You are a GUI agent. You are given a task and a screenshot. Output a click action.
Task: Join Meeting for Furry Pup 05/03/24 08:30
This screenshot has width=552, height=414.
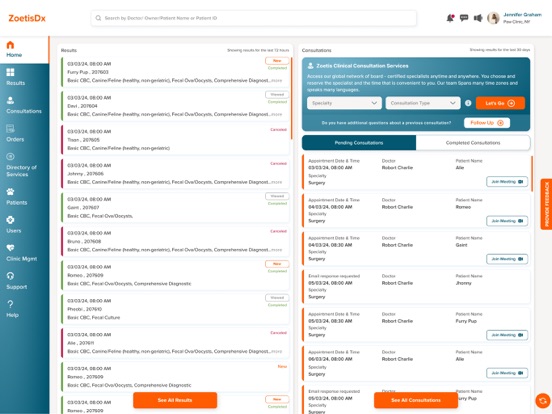click(x=507, y=335)
